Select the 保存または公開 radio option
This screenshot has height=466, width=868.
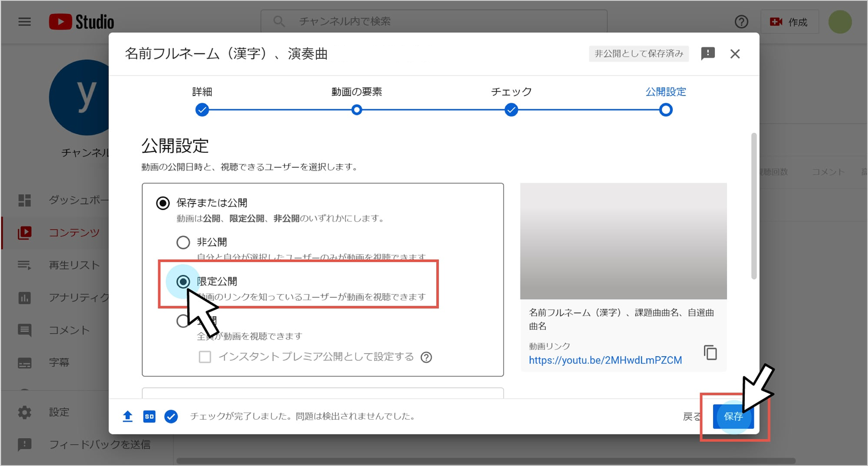coord(163,203)
